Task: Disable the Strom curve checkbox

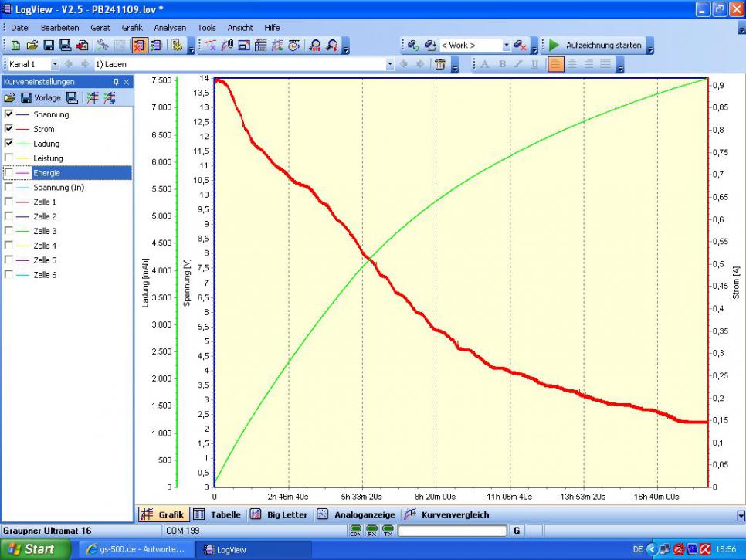Action: 9,129
